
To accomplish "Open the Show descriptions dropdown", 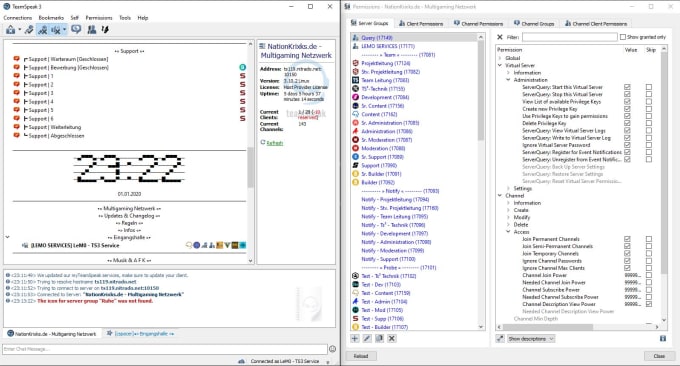I will coord(531,339).
